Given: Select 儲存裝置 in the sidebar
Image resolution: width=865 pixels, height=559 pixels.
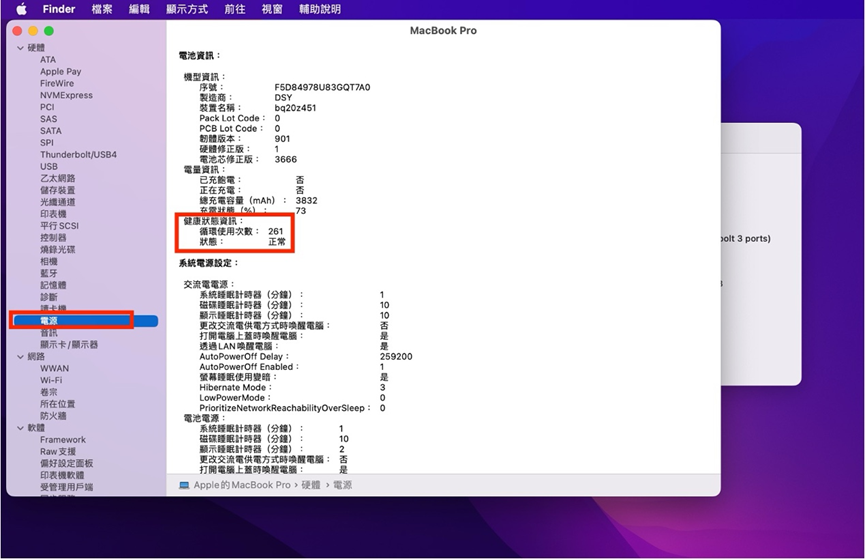Looking at the screenshot, I should tap(58, 190).
